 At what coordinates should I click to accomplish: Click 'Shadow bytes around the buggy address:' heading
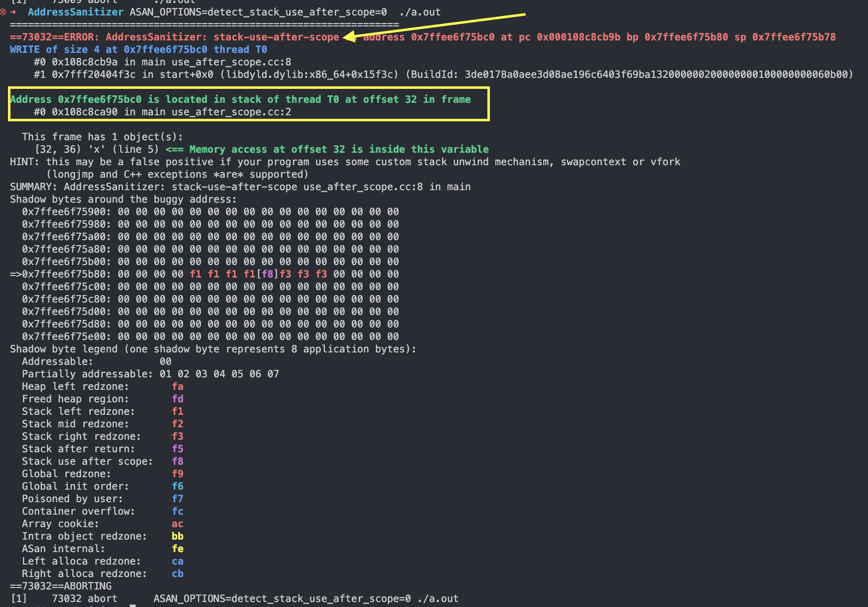124,199
